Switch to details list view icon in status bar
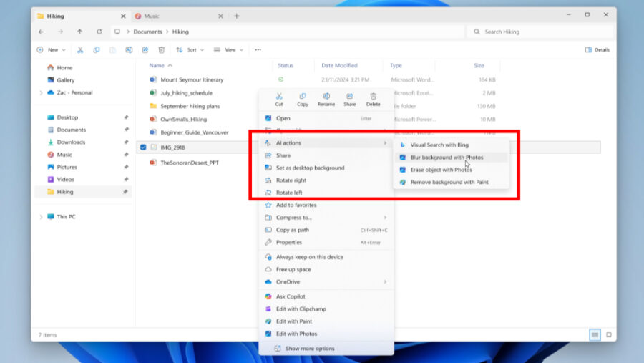The height and width of the screenshot is (363, 644). [x=595, y=334]
